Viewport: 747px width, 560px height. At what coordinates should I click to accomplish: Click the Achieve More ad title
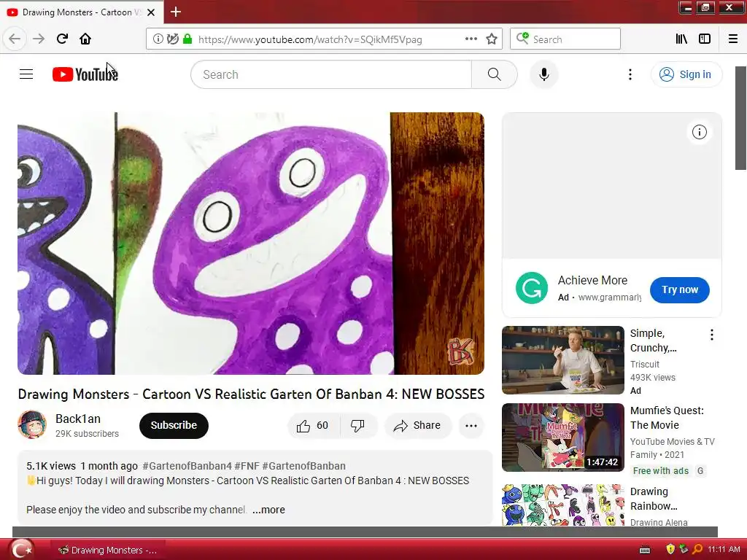click(592, 280)
